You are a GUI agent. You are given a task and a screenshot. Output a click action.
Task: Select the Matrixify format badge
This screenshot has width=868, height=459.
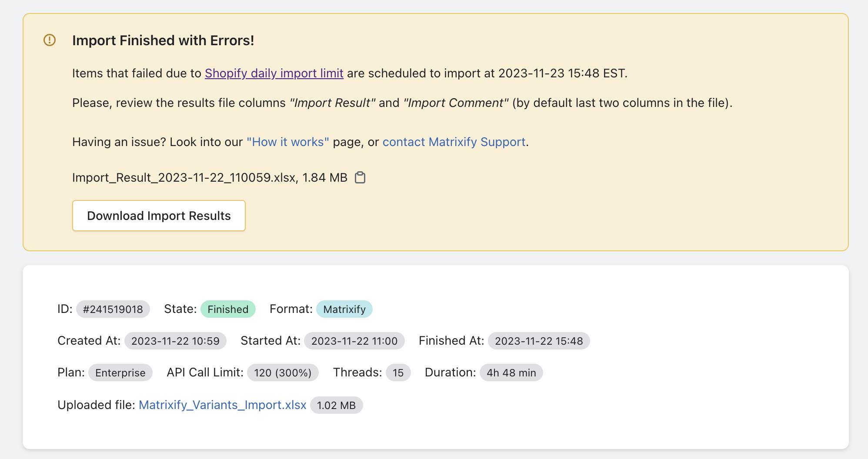pyautogui.click(x=344, y=309)
